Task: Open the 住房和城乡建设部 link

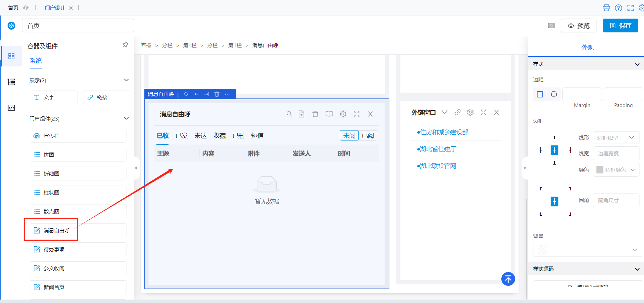Action: click(444, 132)
